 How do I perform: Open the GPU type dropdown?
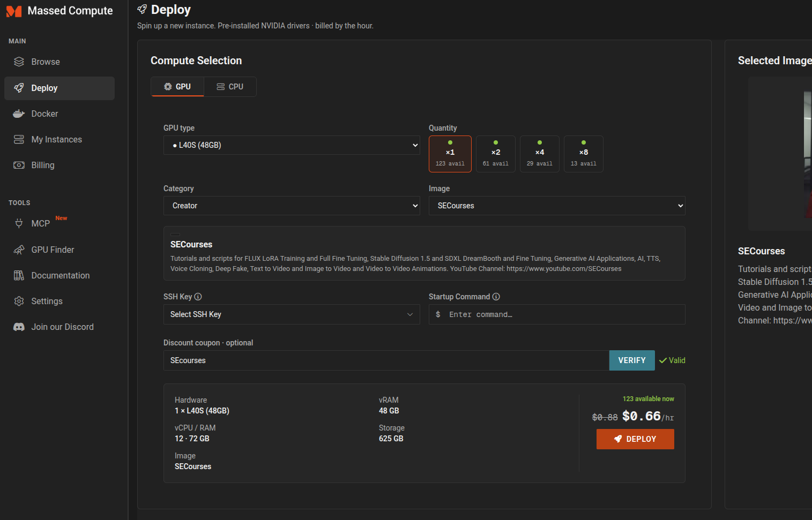click(292, 145)
